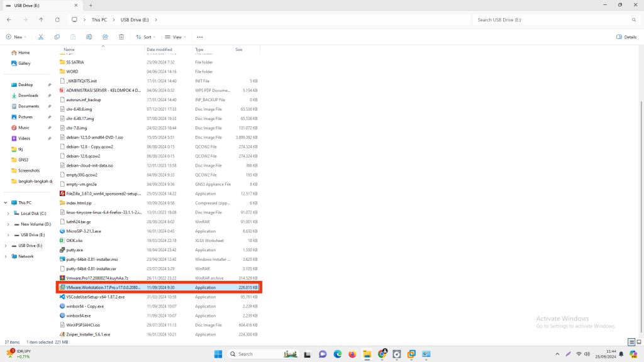Click the Delete trash can icon
Viewport: 644px width, 362px height.
click(121, 37)
